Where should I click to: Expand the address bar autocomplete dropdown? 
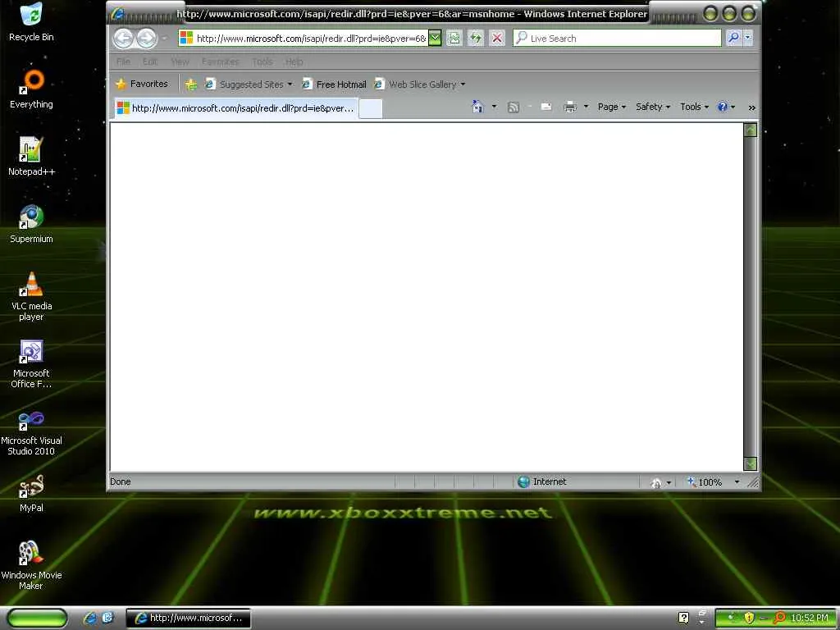click(435, 38)
